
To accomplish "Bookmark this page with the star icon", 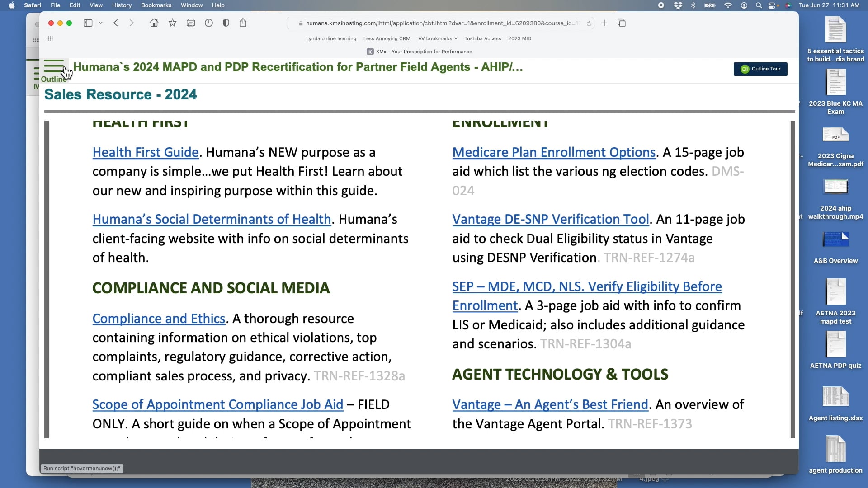I will coord(172,23).
